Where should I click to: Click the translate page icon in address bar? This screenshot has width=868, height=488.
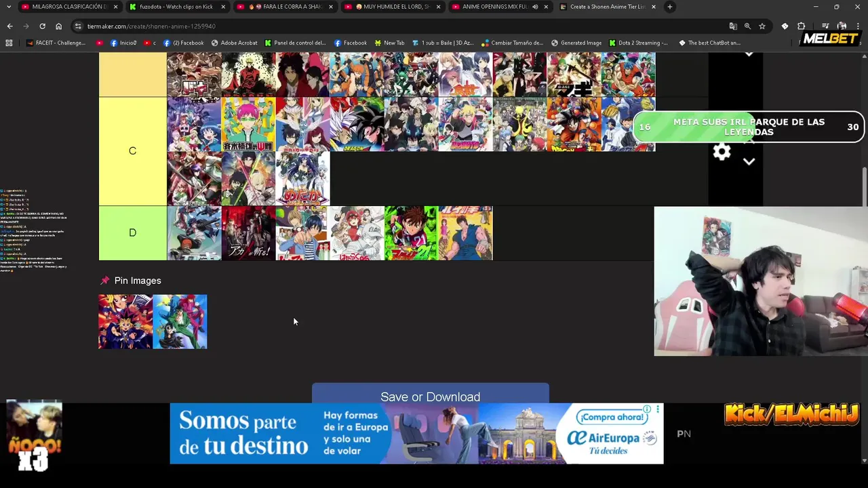[x=733, y=26]
